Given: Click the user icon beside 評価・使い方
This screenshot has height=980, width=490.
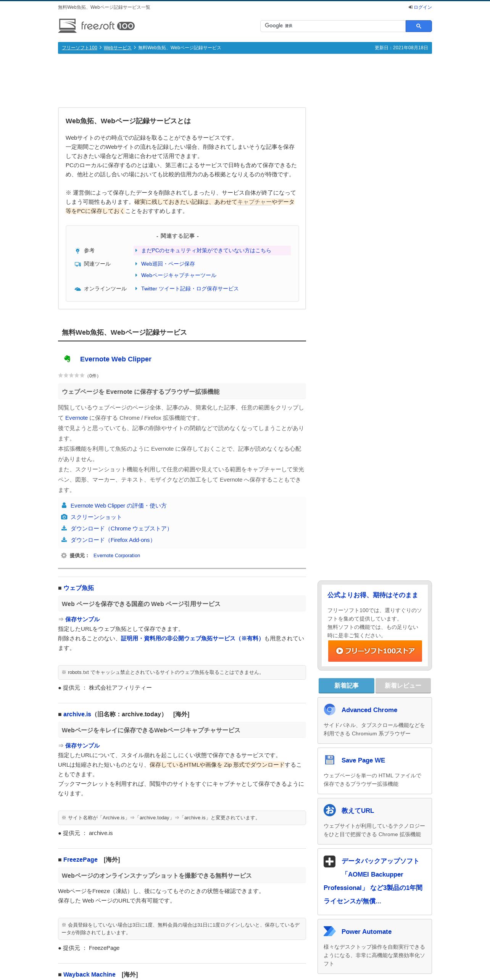Looking at the screenshot, I should coord(64,505).
